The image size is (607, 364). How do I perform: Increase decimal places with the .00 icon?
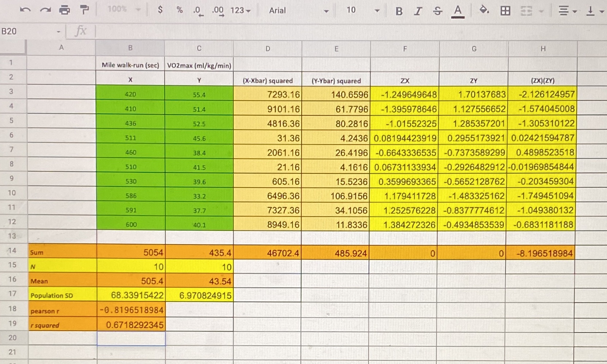point(218,11)
